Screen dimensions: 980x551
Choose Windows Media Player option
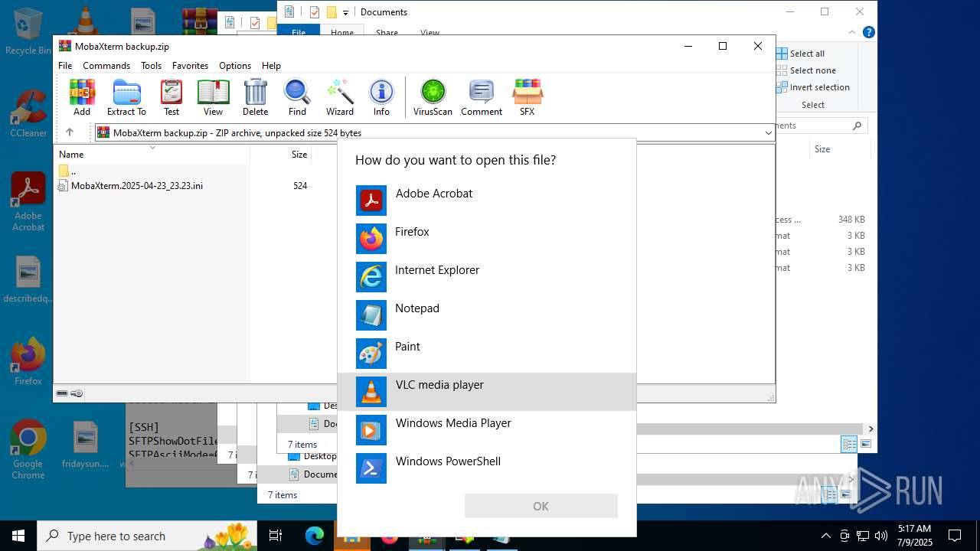487,430
